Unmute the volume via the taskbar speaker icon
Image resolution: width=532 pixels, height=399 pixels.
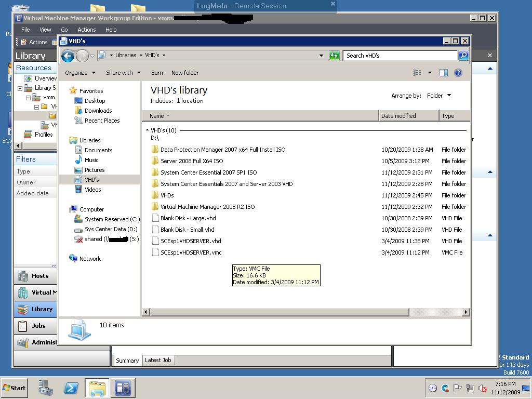(x=482, y=388)
